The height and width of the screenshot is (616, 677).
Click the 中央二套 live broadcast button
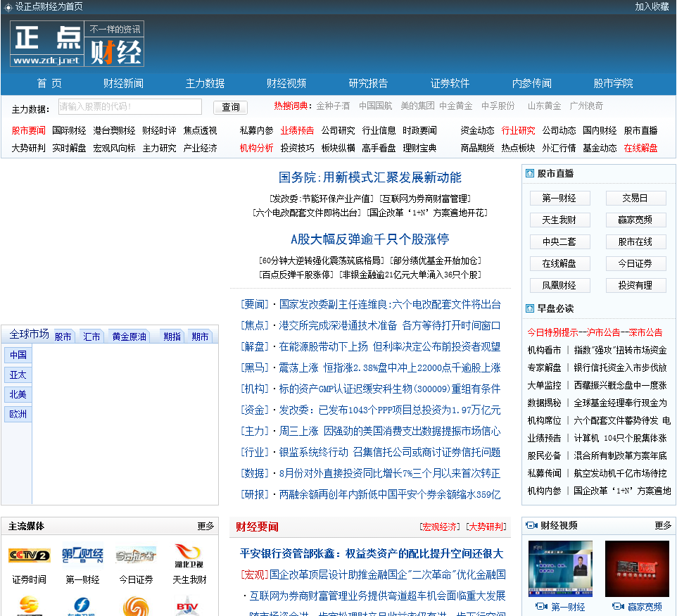(x=559, y=241)
